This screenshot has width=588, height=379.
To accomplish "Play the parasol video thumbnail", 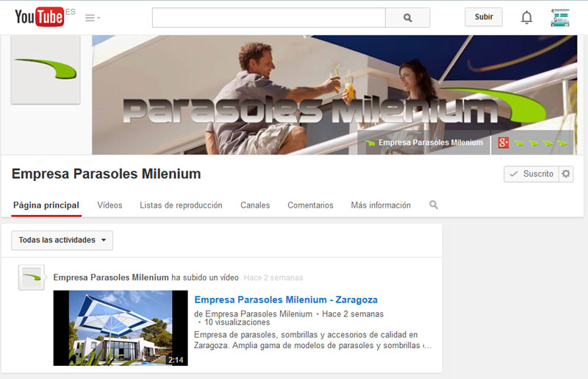I will tap(121, 327).
